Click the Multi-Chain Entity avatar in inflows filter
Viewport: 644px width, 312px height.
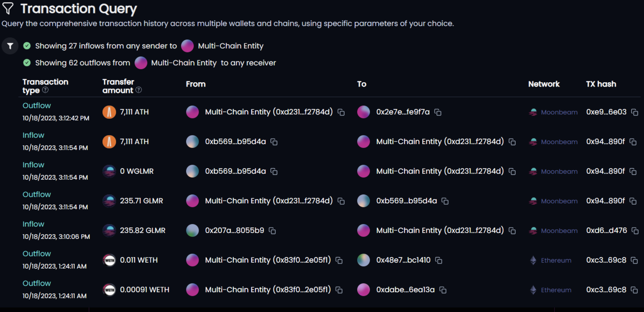pos(187,46)
